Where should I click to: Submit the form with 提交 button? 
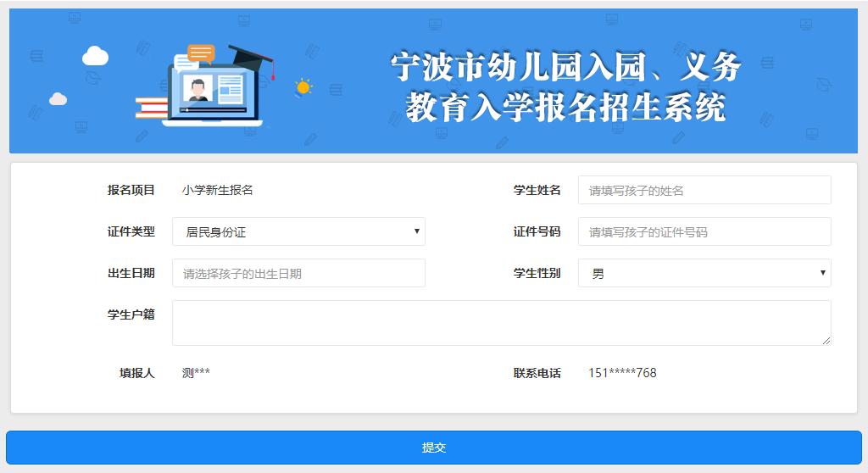tap(434, 448)
